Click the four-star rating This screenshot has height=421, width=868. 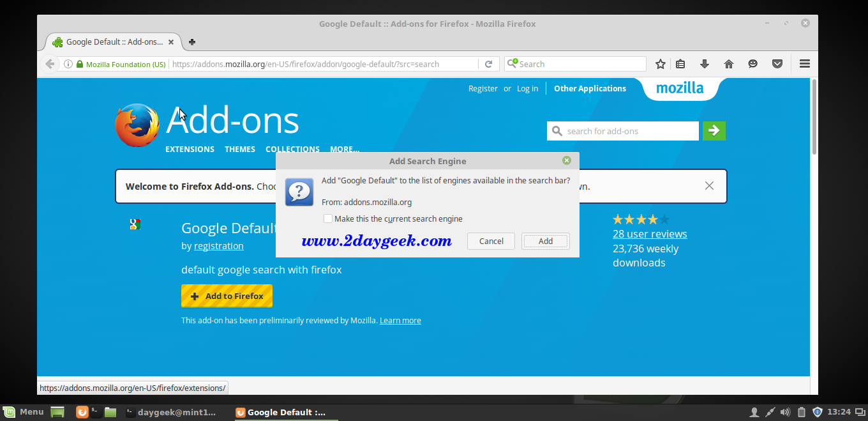[641, 219]
